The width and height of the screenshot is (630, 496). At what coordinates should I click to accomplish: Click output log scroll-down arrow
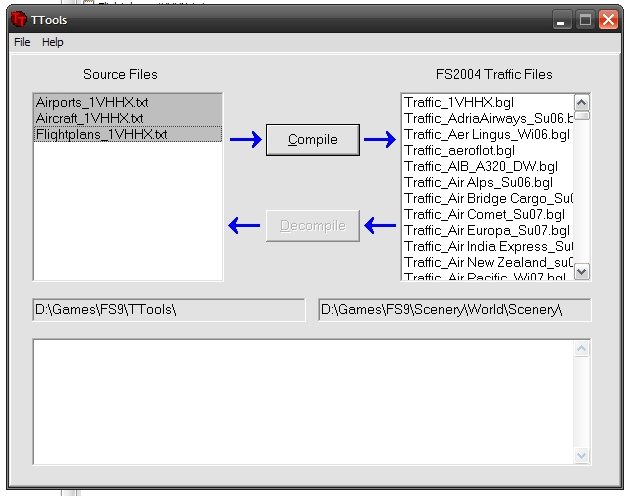point(581,455)
